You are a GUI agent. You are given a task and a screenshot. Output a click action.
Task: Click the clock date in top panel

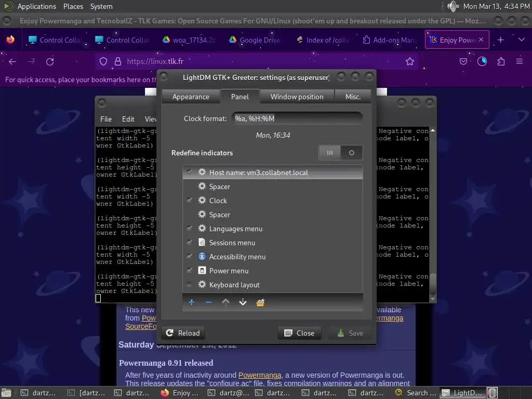click(496, 6)
